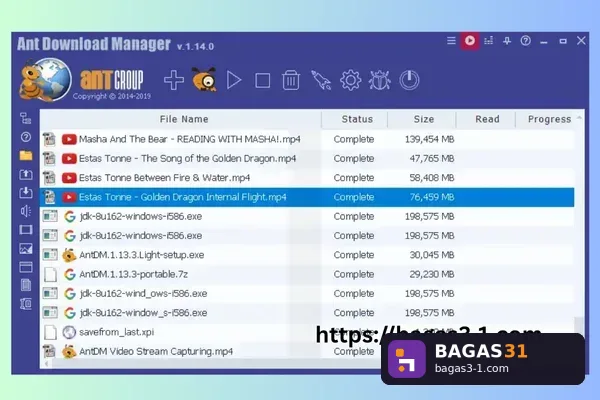Sort by Size column header
The image size is (600, 400).
point(422,119)
